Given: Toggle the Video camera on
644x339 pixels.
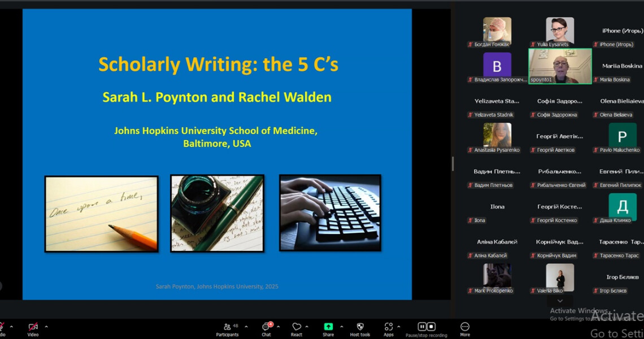Looking at the screenshot, I should (33, 327).
